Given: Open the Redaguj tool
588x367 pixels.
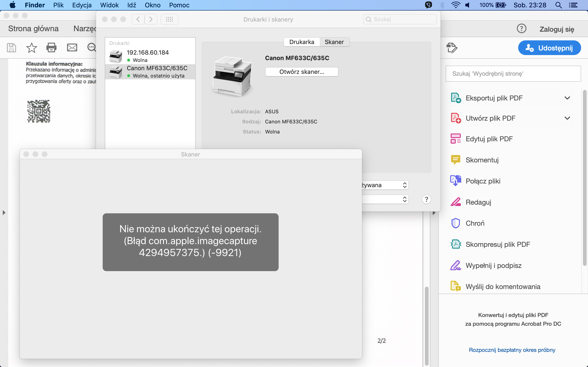Looking at the screenshot, I should [x=478, y=202].
